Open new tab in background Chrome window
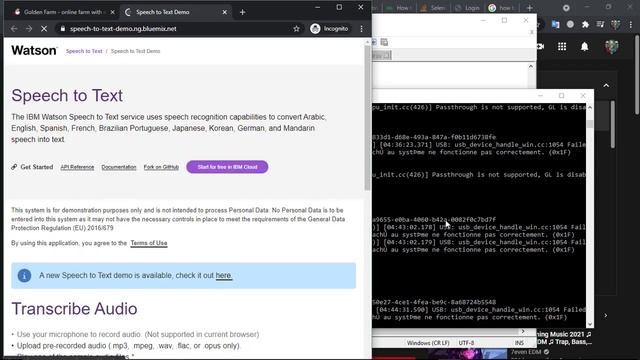Screen dimensions: 640x360 click(529, 8)
